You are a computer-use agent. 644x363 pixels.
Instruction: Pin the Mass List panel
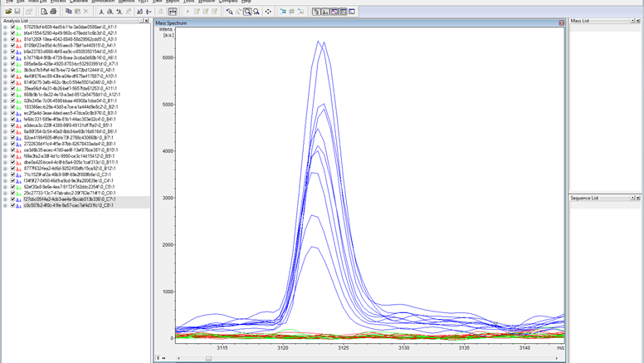pos(632,21)
